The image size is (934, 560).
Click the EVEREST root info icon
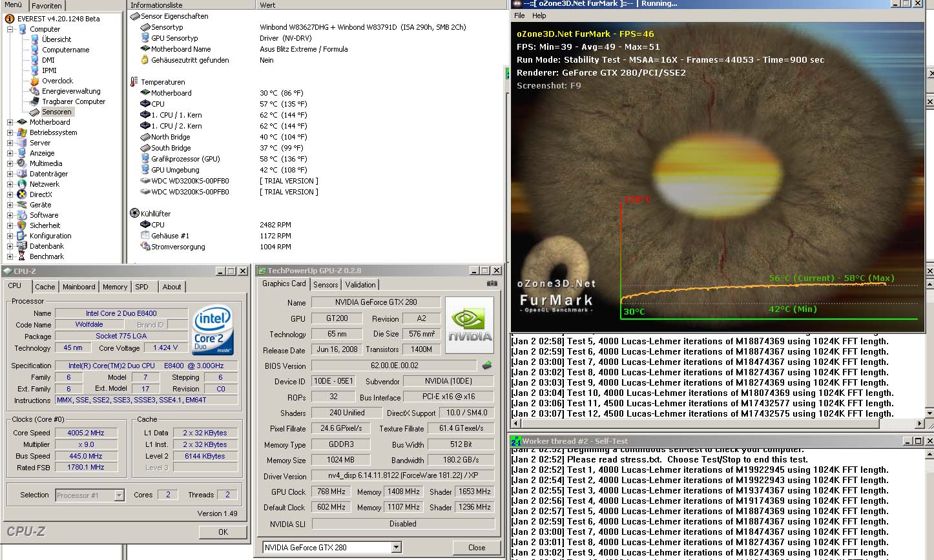10,19
